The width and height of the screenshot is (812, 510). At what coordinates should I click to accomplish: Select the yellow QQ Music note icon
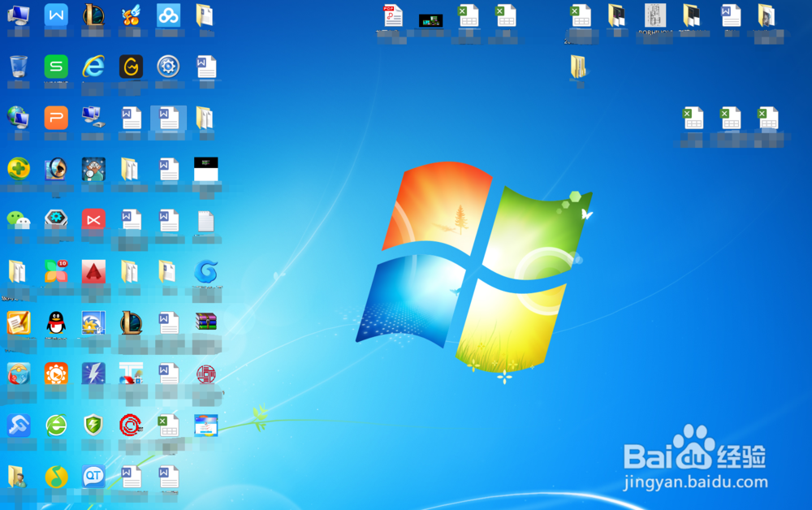pyautogui.click(x=56, y=477)
